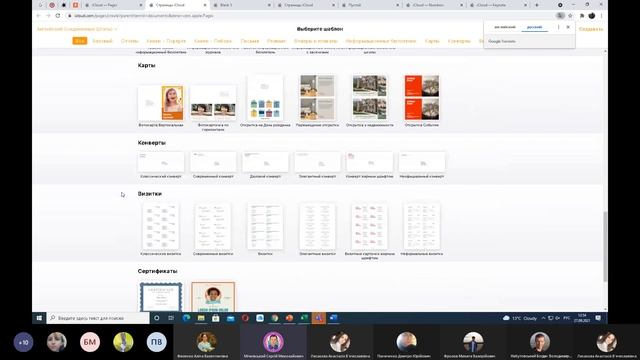
Task: Select the 'Все' category filter
Action: click(x=80, y=41)
